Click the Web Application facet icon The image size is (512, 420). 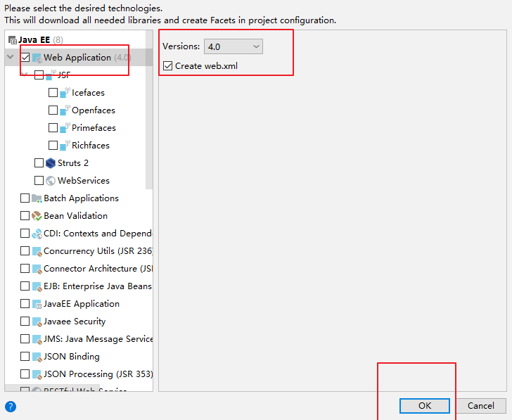click(37, 58)
